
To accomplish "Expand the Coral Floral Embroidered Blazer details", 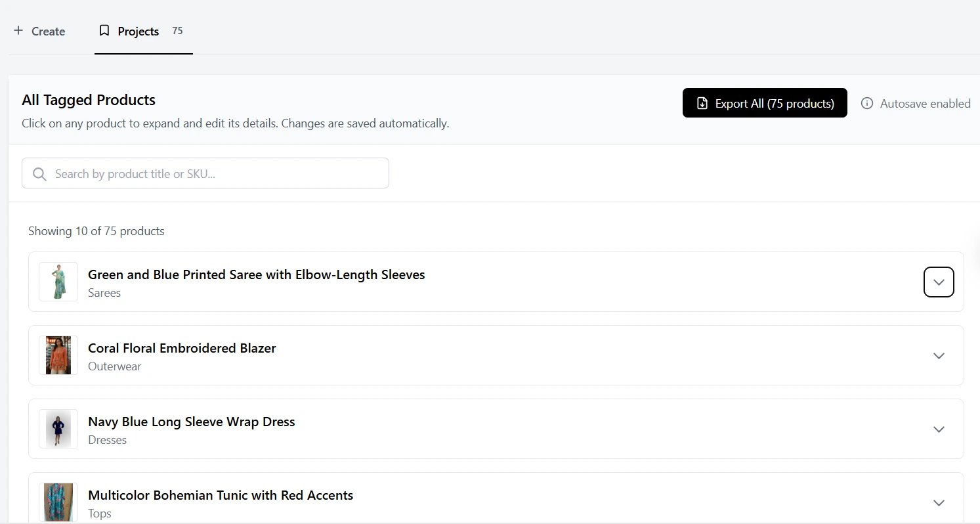I will click(x=939, y=355).
